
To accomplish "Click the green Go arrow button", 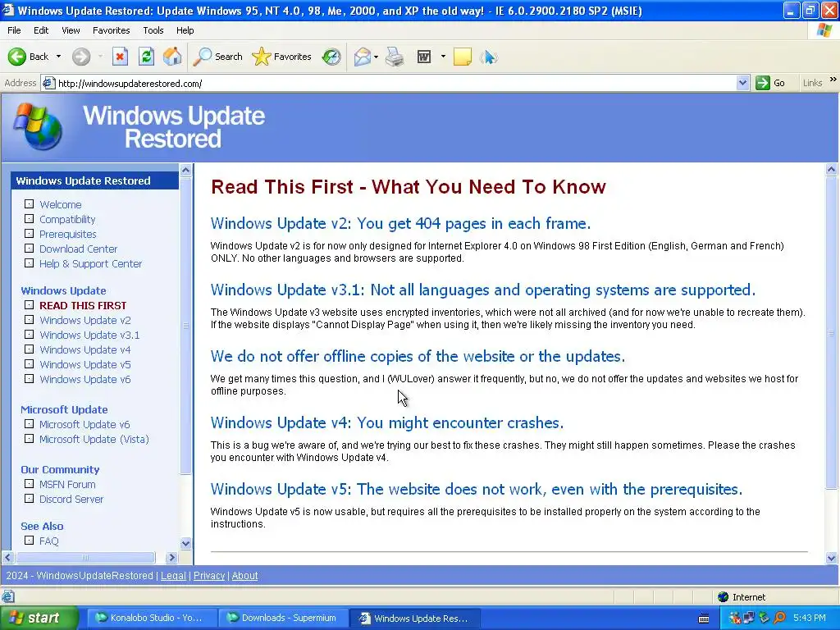I will pos(762,83).
